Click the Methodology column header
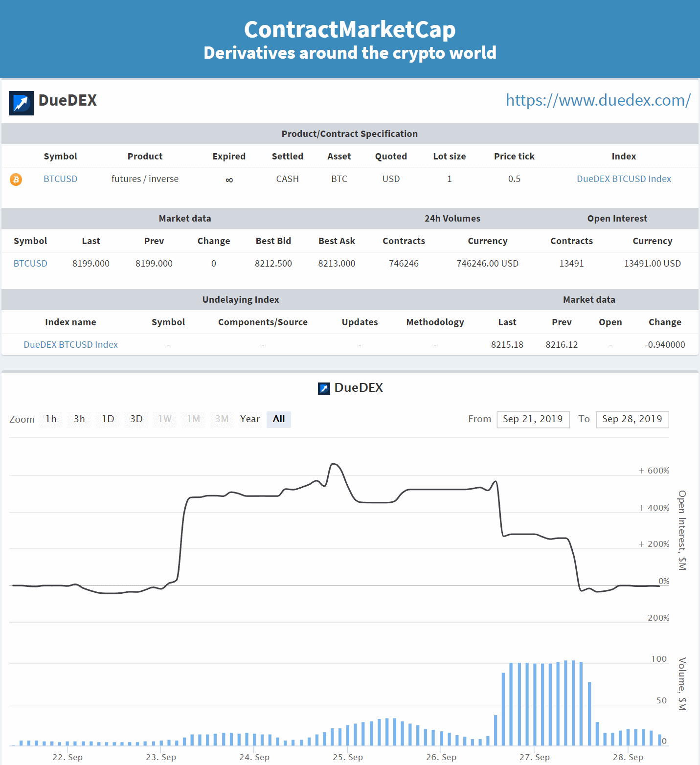Image resolution: width=700 pixels, height=765 pixels. pos(435,322)
